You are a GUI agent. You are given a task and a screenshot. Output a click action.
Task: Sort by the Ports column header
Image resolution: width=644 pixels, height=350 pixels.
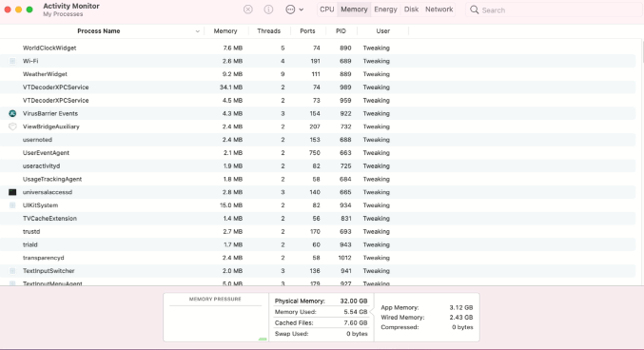tap(307, 30)
